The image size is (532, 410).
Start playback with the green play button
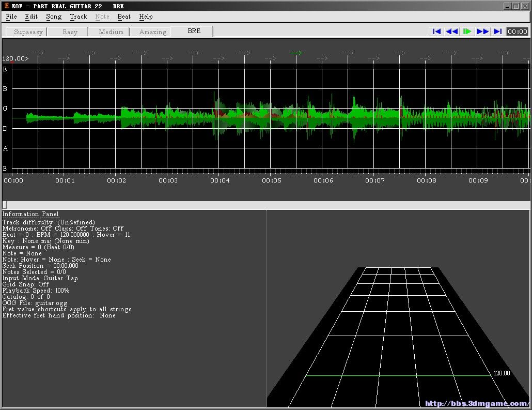click(467, 32)
